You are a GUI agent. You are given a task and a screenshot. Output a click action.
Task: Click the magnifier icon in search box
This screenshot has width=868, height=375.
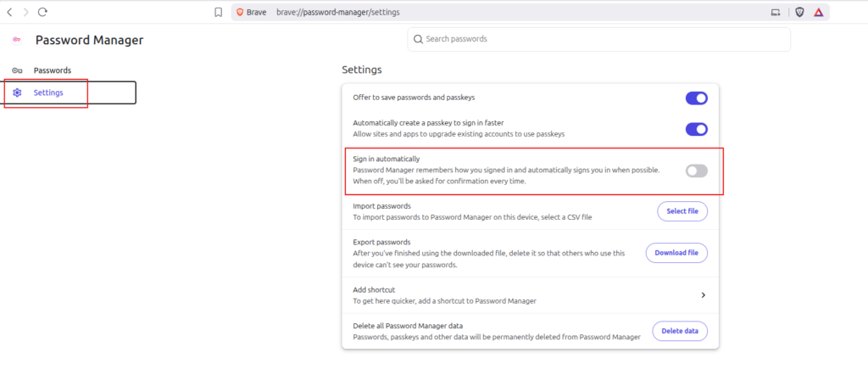418,39
